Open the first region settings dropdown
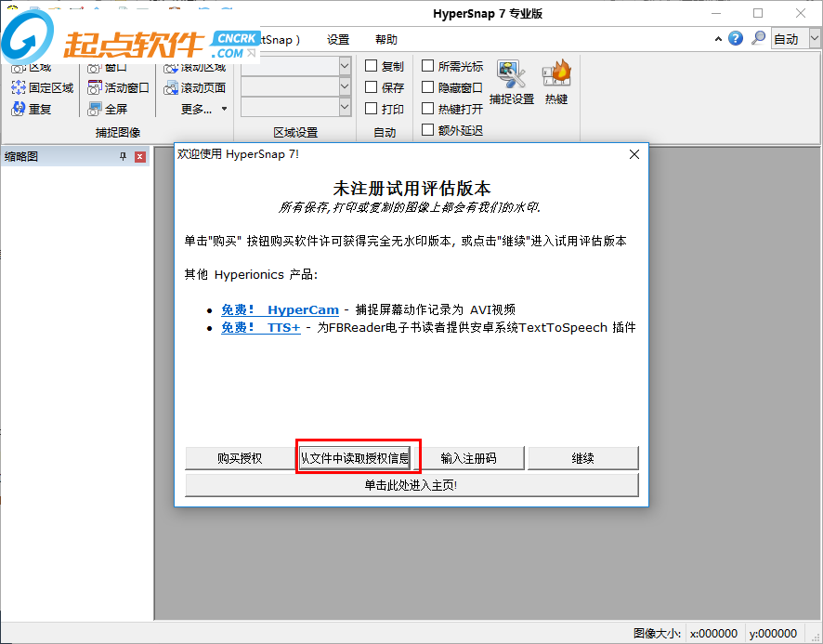823x644 pixels. pyautogui.click(x=345, y=66)
